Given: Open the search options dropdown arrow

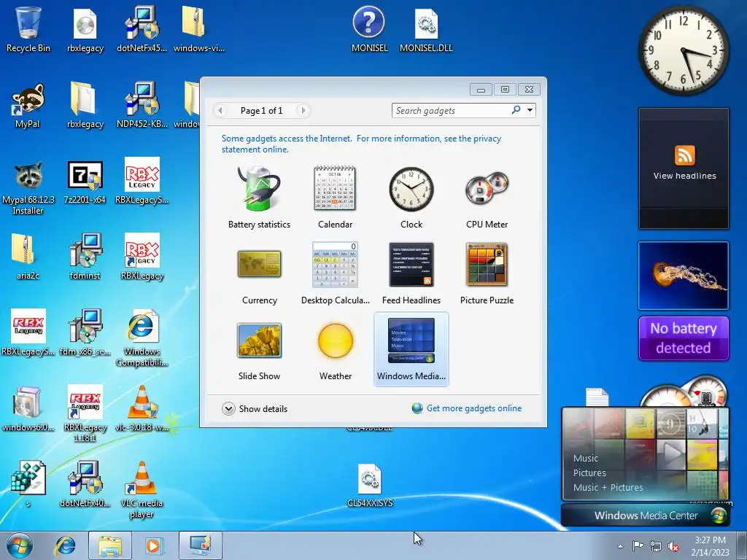Looking at the screenshot, I should click(x=530, y=111).
